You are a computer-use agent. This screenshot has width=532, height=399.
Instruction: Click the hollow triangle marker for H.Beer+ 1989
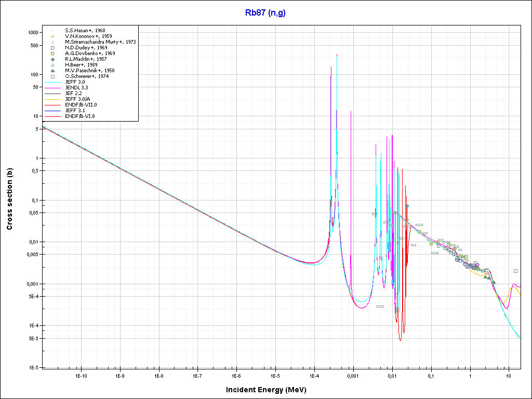(x=53, y=65)
